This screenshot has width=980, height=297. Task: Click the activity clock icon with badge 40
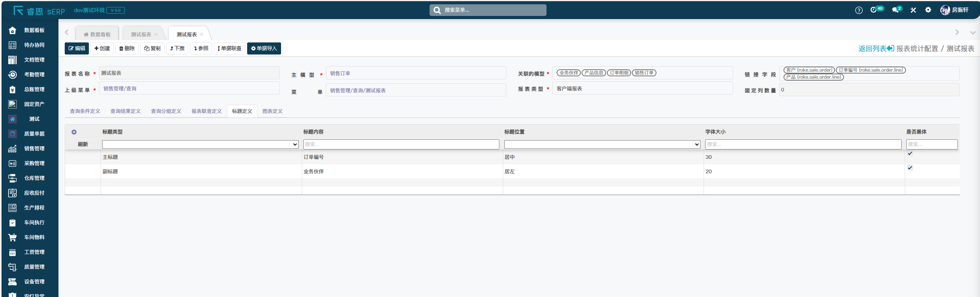coord(873,10)
